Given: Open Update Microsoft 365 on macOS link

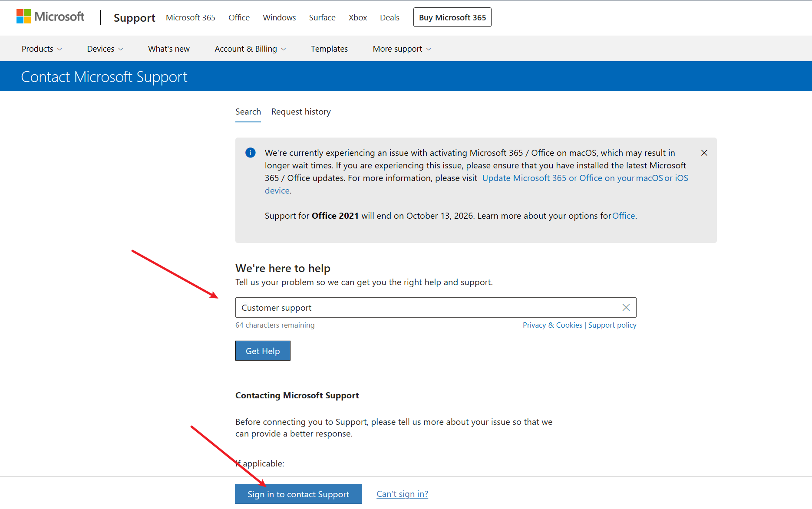Looking at the screenshot, I should [585, 178].
